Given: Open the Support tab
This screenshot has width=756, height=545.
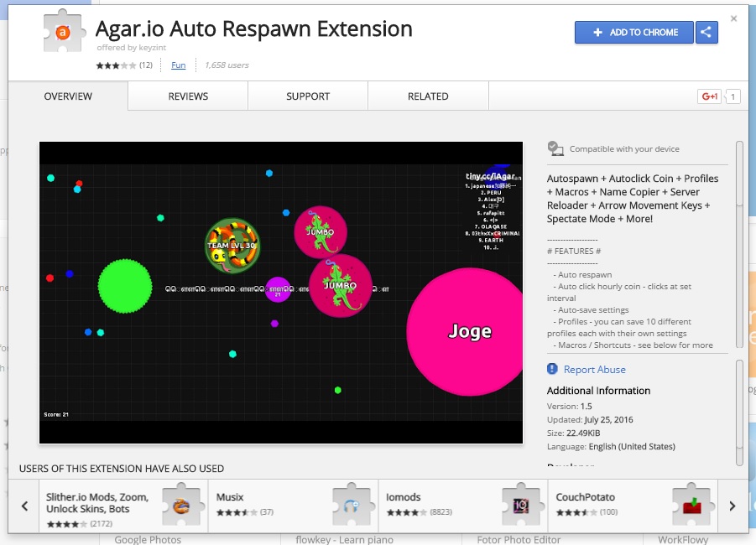Looking at the screenshot, I should click(308, 96).
